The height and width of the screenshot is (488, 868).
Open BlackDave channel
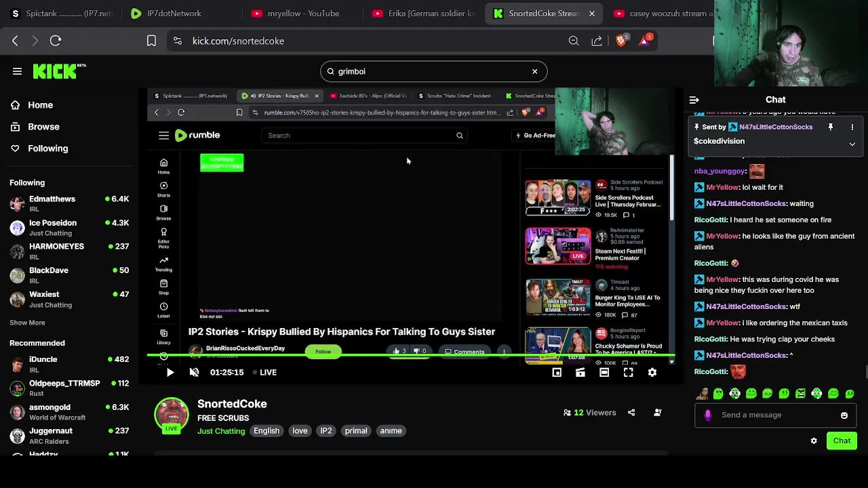(69, 274)
